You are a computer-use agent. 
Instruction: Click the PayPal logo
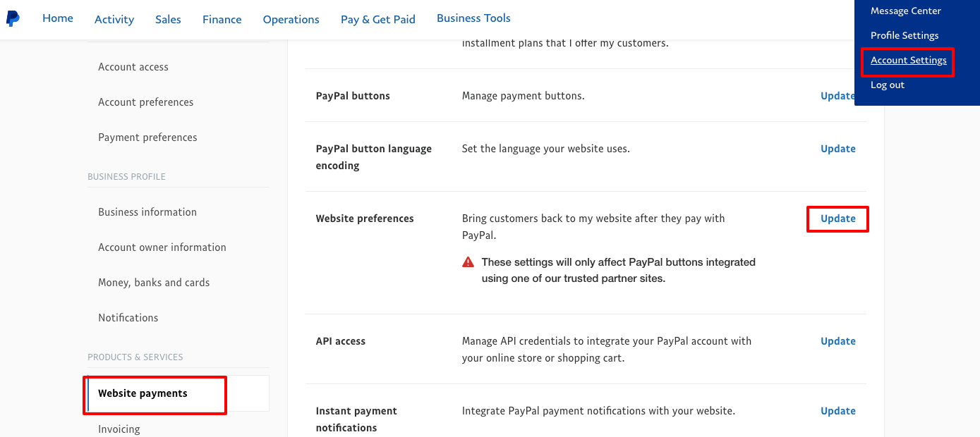tap(13, 19)
